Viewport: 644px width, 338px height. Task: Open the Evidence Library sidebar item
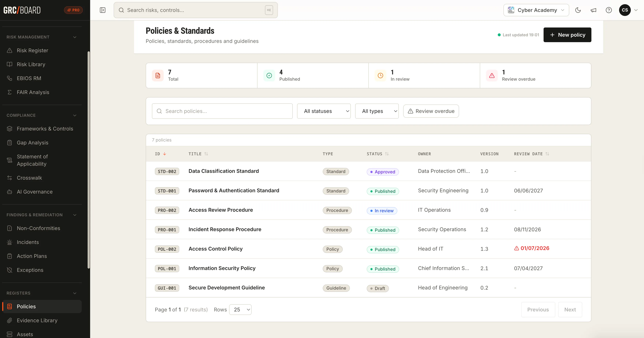(42, 321)
